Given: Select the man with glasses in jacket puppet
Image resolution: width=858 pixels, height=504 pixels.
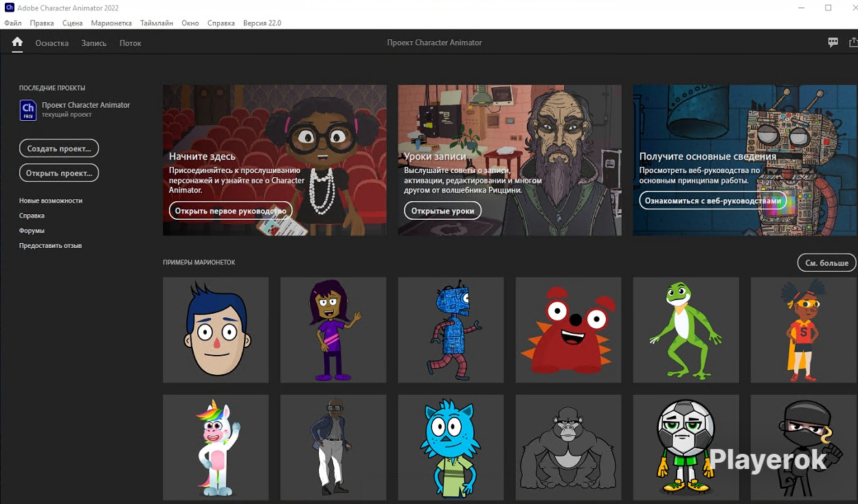Looking at the screenshot, I should click(333, 447).
